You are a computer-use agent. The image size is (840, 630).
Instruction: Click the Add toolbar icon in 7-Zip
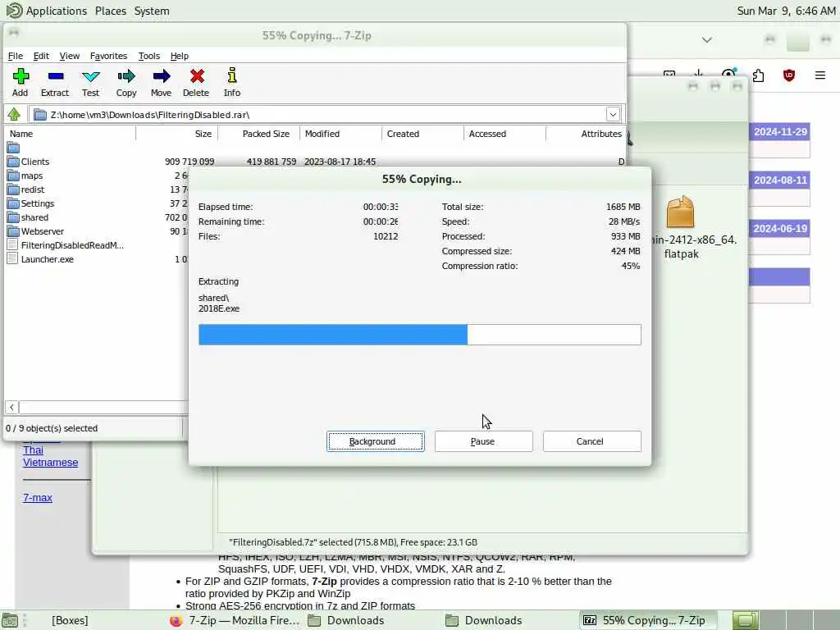pos(21,76)
